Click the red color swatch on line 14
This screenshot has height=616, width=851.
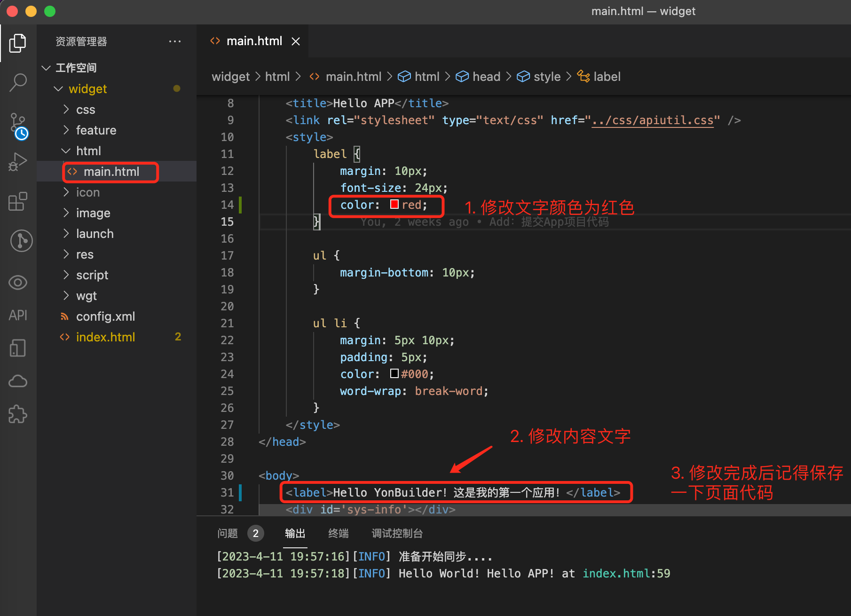click(394, 205)
